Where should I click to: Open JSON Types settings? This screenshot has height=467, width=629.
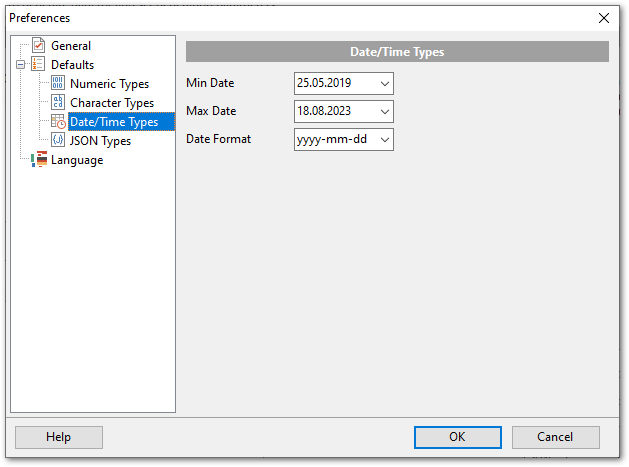tap(100, 141)
